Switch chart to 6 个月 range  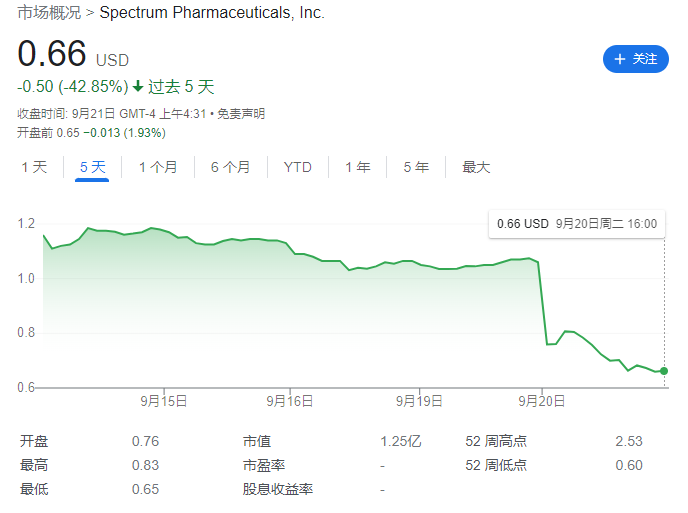point(230,167)
